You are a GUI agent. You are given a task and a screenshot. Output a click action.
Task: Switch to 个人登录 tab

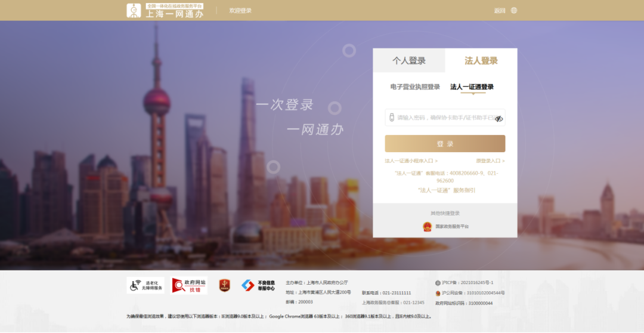[x=409, y=61]
